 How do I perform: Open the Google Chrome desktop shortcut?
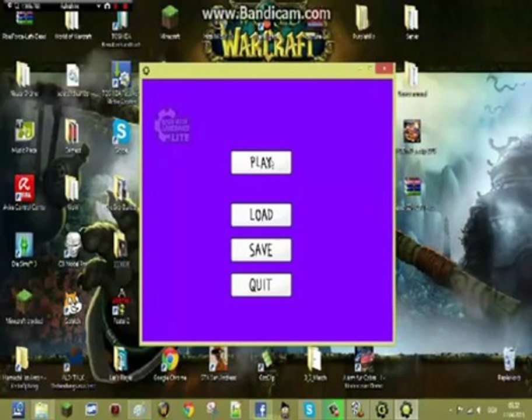[170, 363]
